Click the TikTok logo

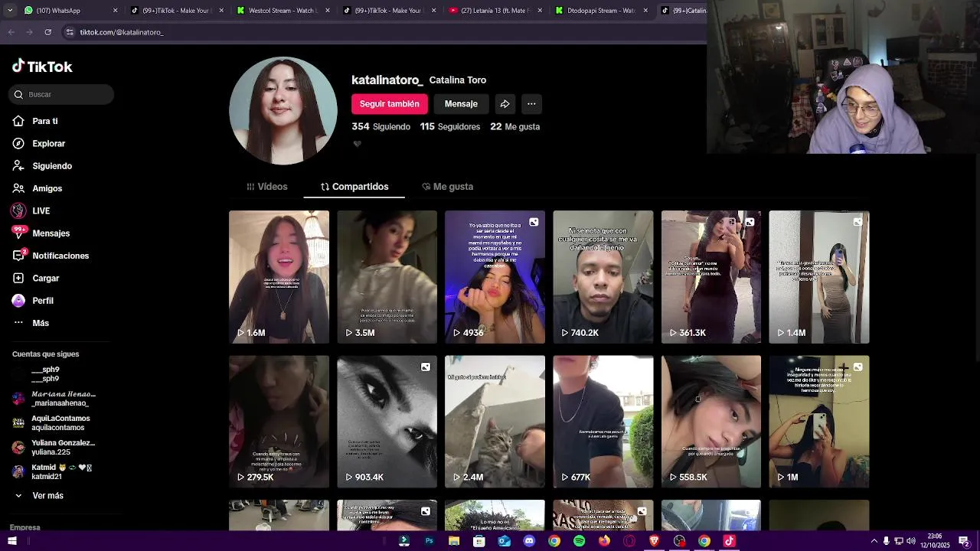(x=42, y=67)
